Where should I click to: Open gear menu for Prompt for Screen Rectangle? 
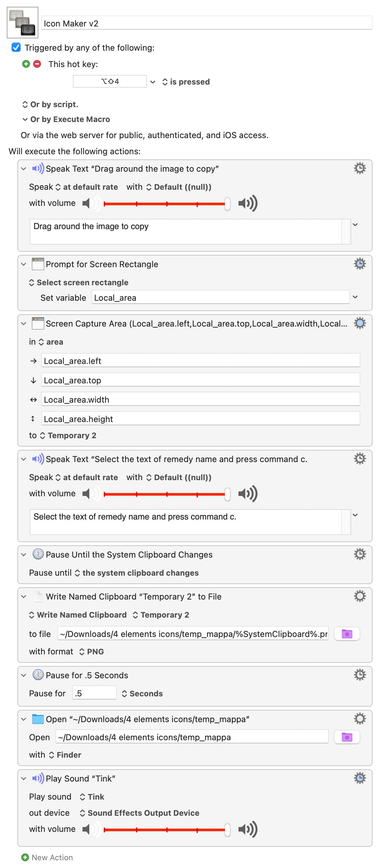pyautogui.click(x=359, y=264)
